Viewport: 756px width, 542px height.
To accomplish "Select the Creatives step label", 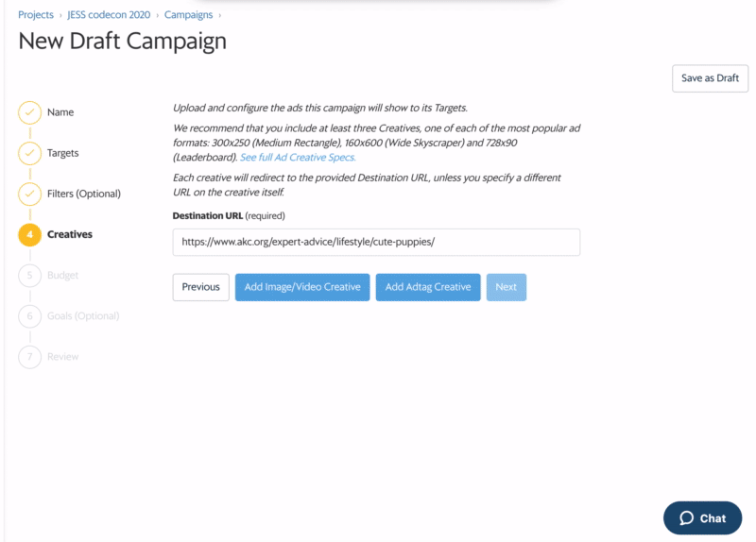I will point(70,234).
